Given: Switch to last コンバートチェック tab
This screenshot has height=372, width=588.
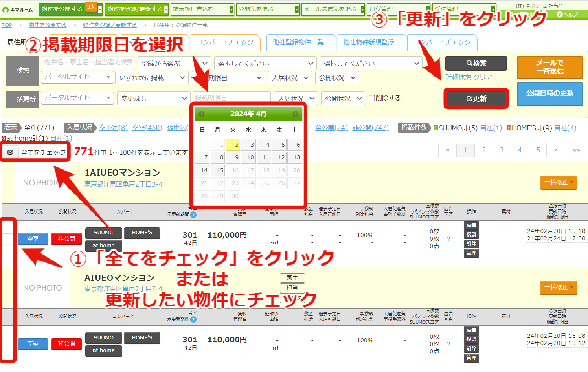Looking at the screenshot, I should (x=442, y=42).
